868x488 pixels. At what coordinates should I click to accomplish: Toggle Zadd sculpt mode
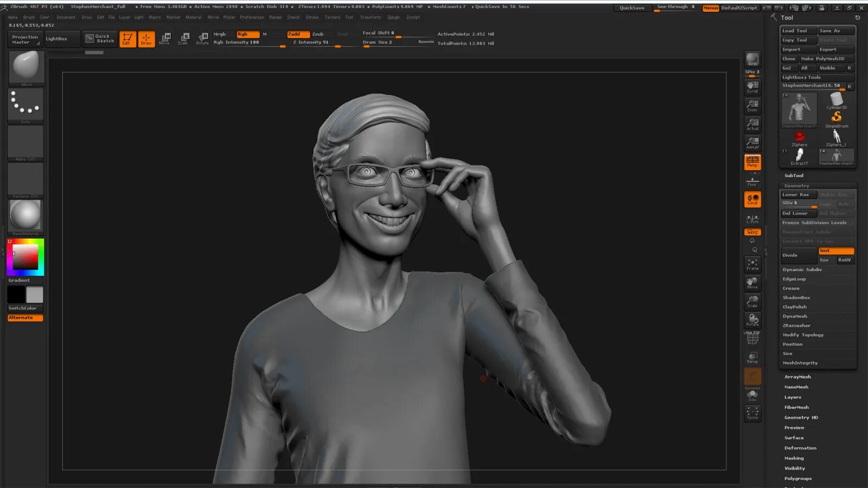[x=298, y=34]
